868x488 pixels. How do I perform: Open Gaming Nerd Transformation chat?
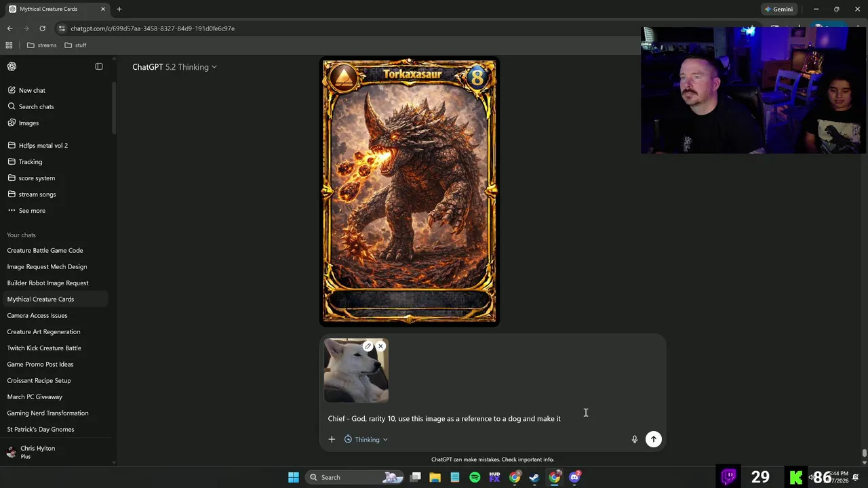(x=47, y=413)
